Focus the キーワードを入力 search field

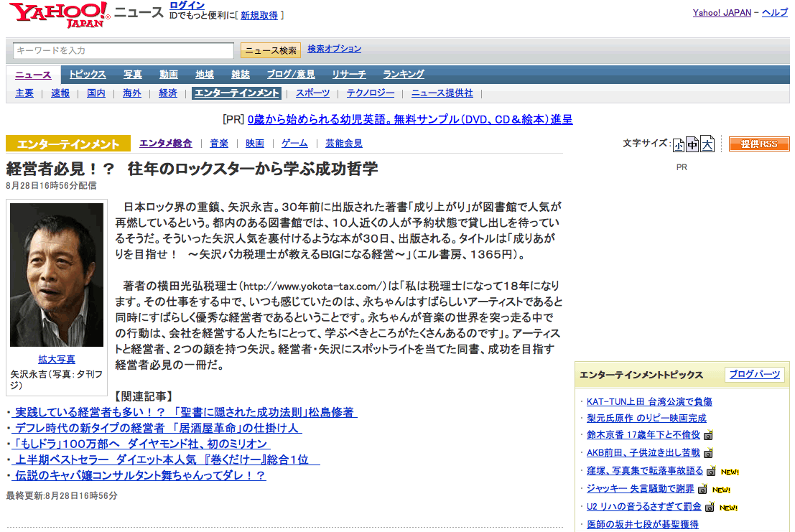pos(124,50)
